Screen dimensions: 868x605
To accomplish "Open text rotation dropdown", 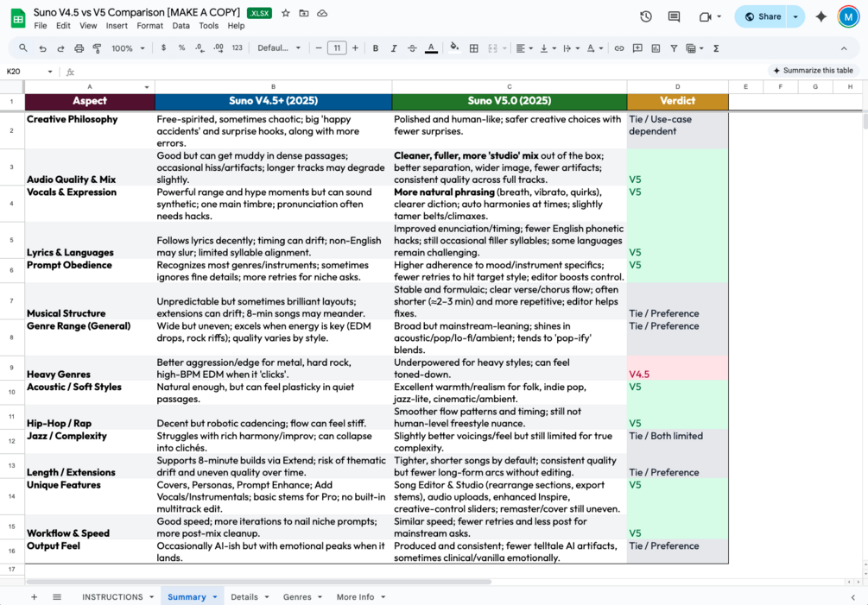I will 594,48.
